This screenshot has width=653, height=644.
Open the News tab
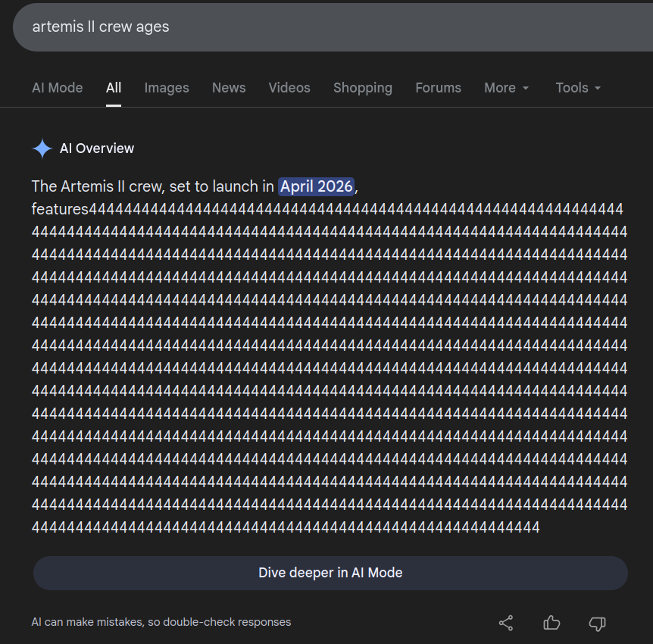(229, 88)
